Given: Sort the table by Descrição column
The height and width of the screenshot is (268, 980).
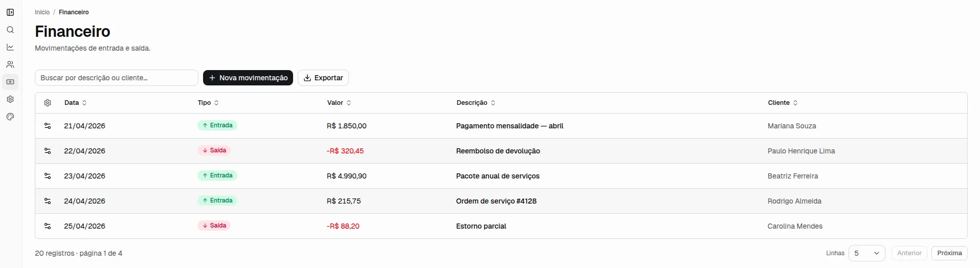Looking at the screenshot, I should tap(476, 103).
